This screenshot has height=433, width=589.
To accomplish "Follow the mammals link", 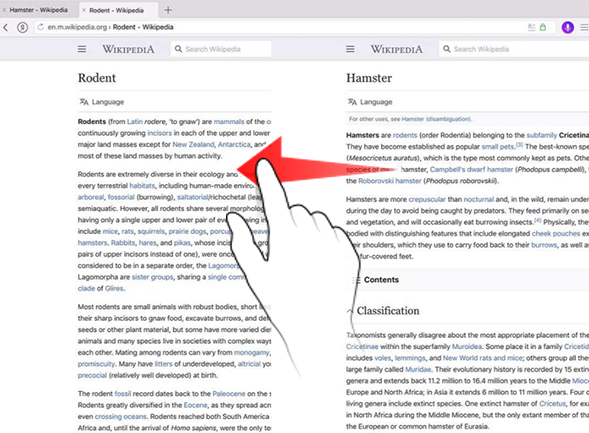I will [229, 122].
